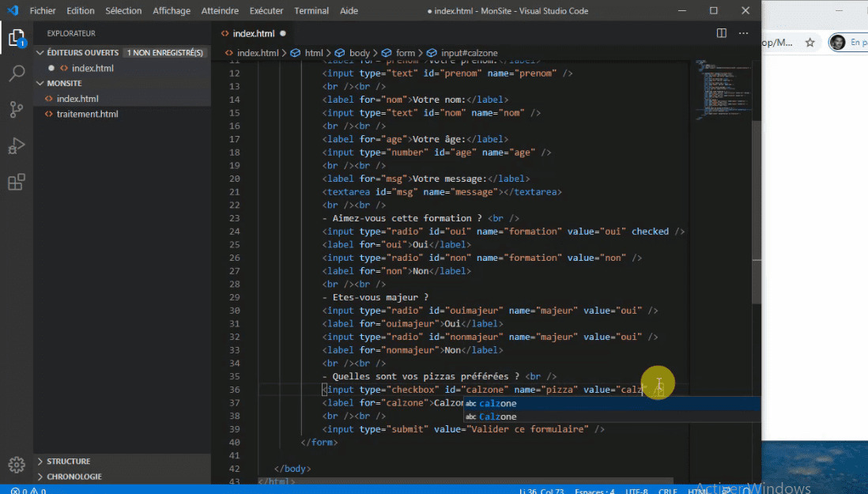The width and height of the screenshot is (868, 494).
Task: Change encoding via UTF-8 status item
Action: pos(636,491)
